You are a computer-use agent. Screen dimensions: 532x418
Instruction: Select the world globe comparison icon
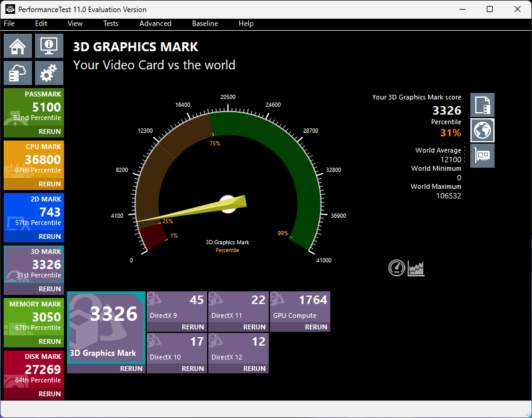point(482,130)
